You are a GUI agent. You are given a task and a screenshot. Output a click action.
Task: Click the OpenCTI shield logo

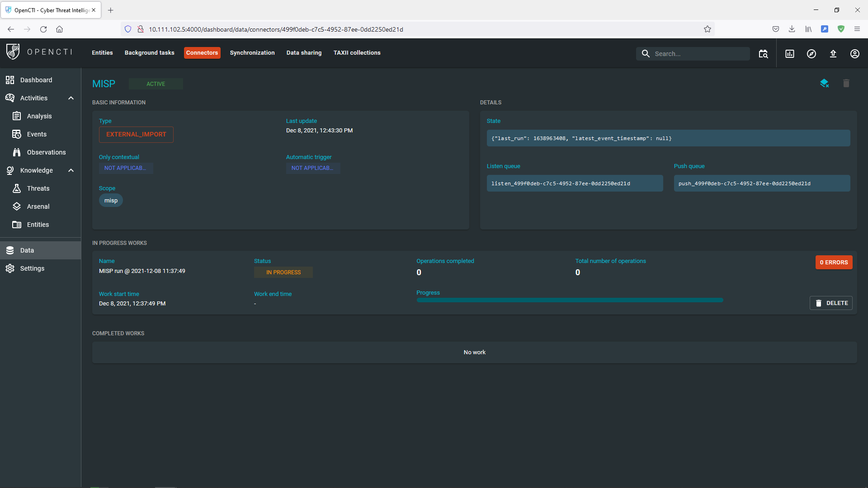click(13, 52)
